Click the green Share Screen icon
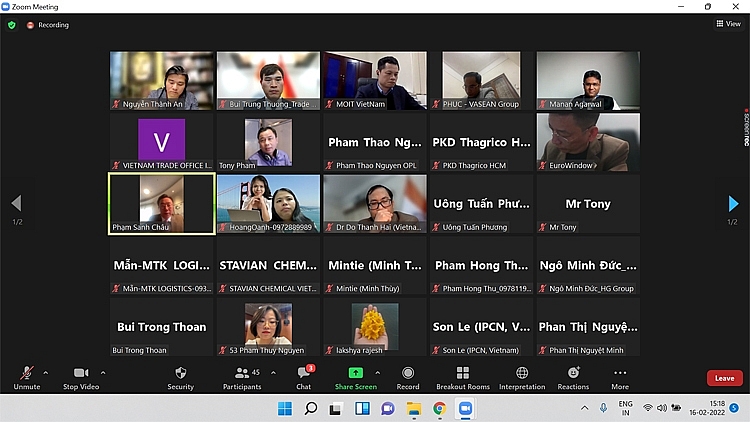This screenshot has width=750, height=422. click(355, 373)
